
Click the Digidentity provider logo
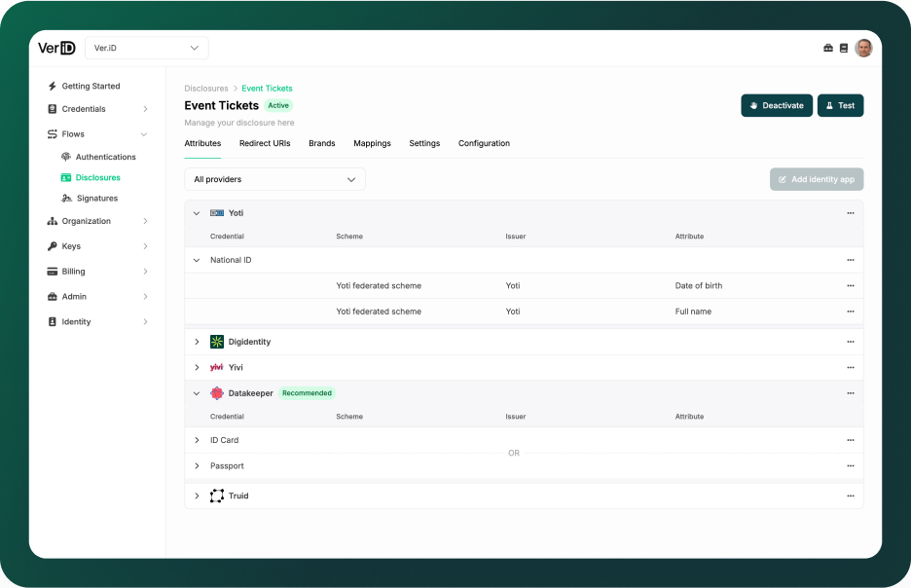tap(217, 342)
